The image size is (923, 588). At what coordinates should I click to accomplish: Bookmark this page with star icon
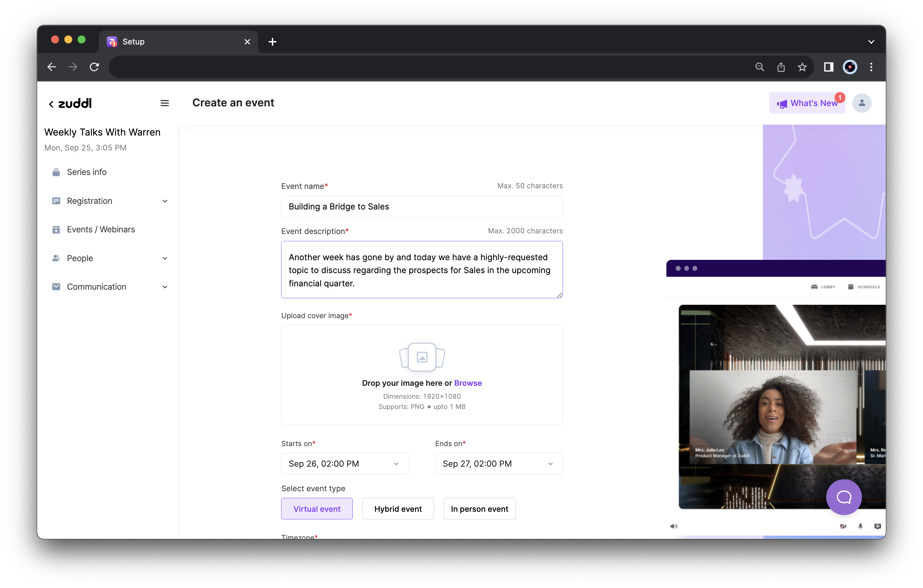pos(802,67)
